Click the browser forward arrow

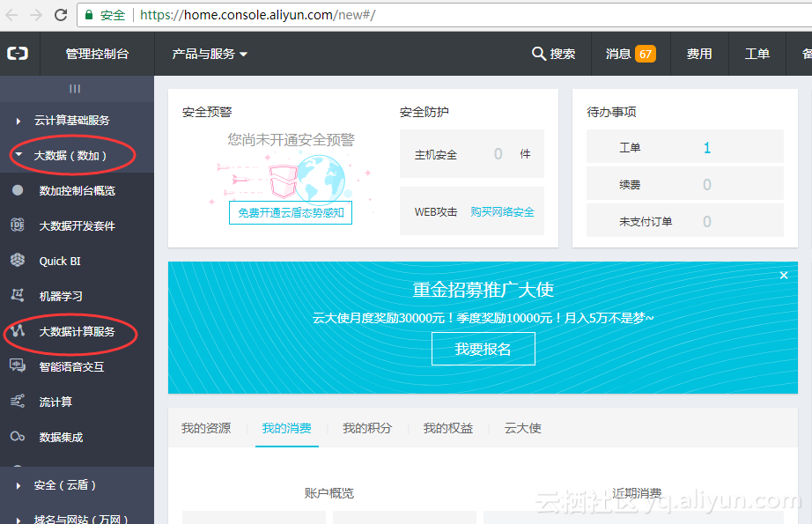(x=36, y=15)
